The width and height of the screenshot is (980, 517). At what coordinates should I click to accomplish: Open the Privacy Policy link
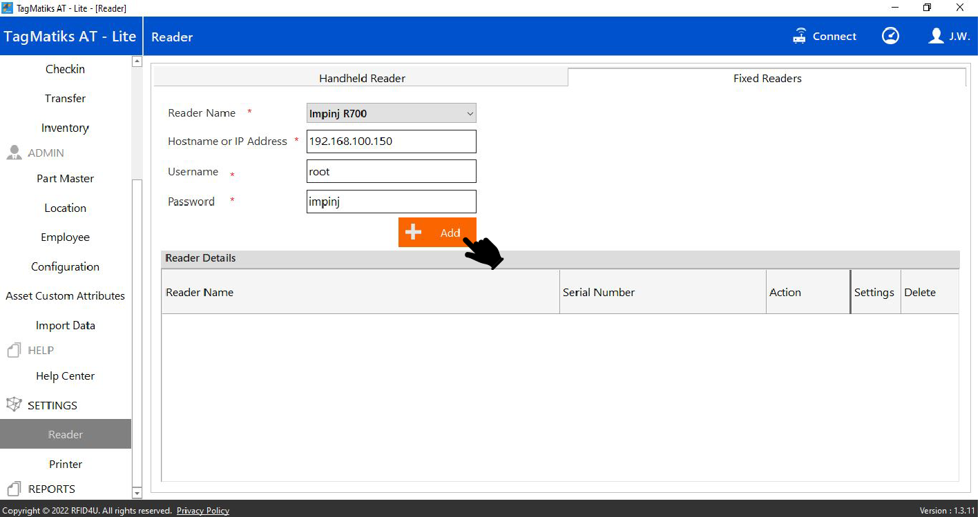coord(202,511)
